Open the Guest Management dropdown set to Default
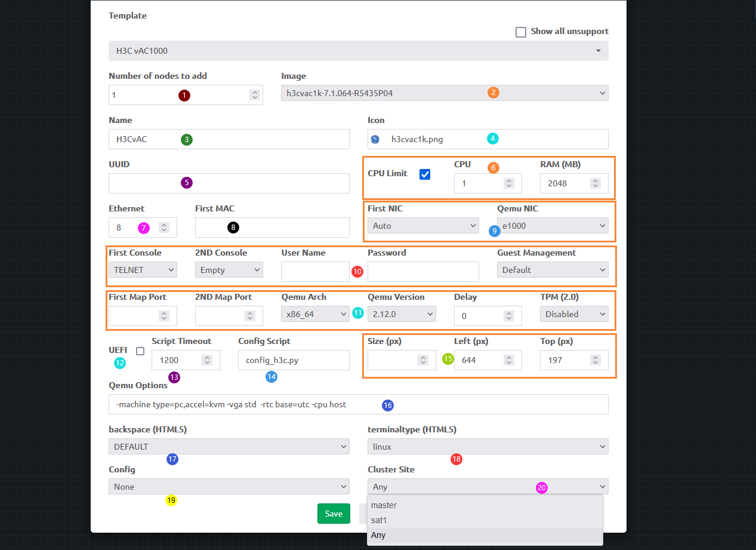The image size is (756, 550). (553, 270)
